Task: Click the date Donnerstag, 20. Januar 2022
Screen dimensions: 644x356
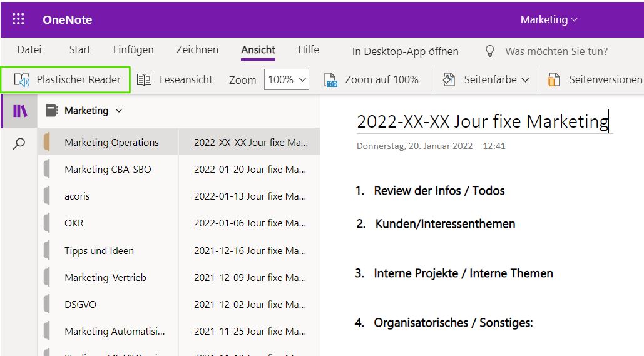Action: (x=414, y=146)
